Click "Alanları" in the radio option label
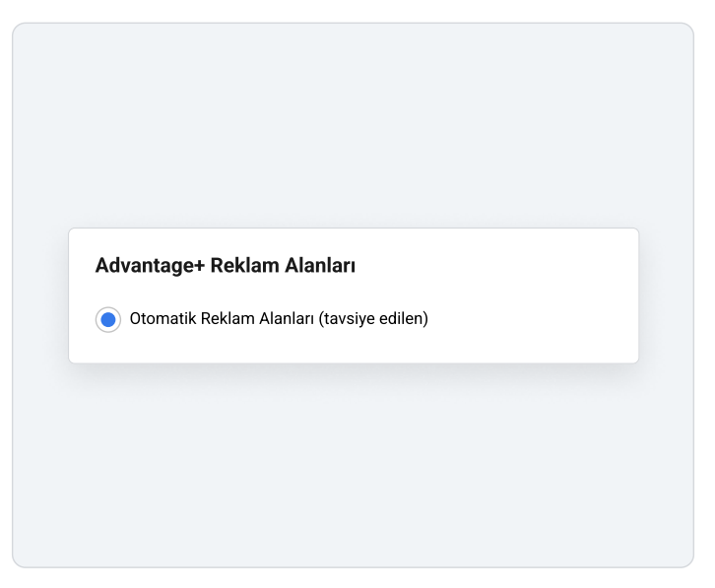Viewport: 715px width, 588px height. [286, 319]
